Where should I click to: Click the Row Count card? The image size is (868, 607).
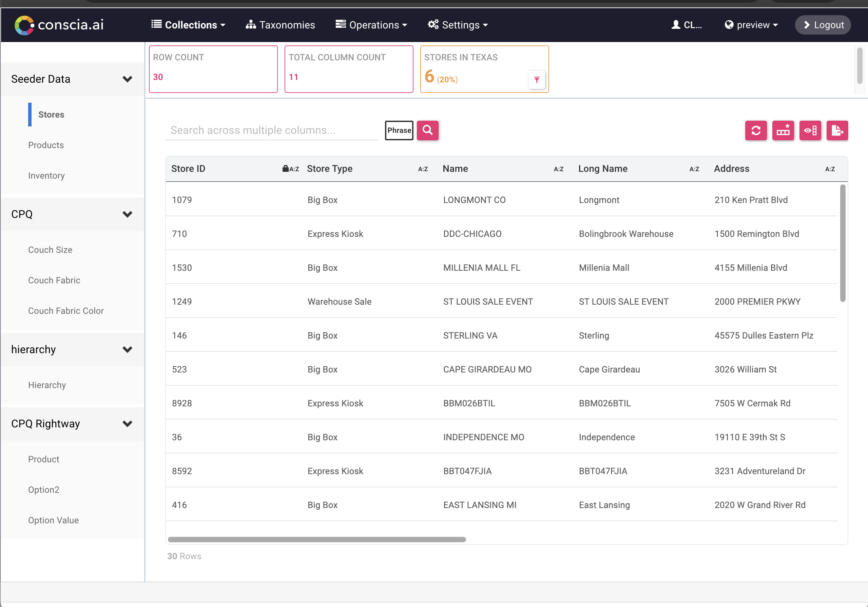coord(213,69)
